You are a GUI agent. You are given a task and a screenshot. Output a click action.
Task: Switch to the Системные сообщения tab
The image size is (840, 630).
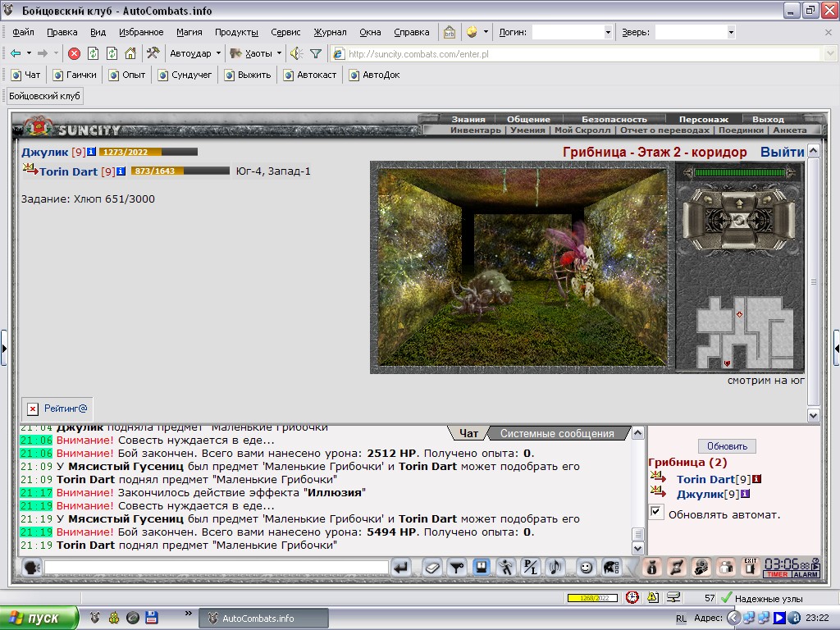[x=557, y=433]
